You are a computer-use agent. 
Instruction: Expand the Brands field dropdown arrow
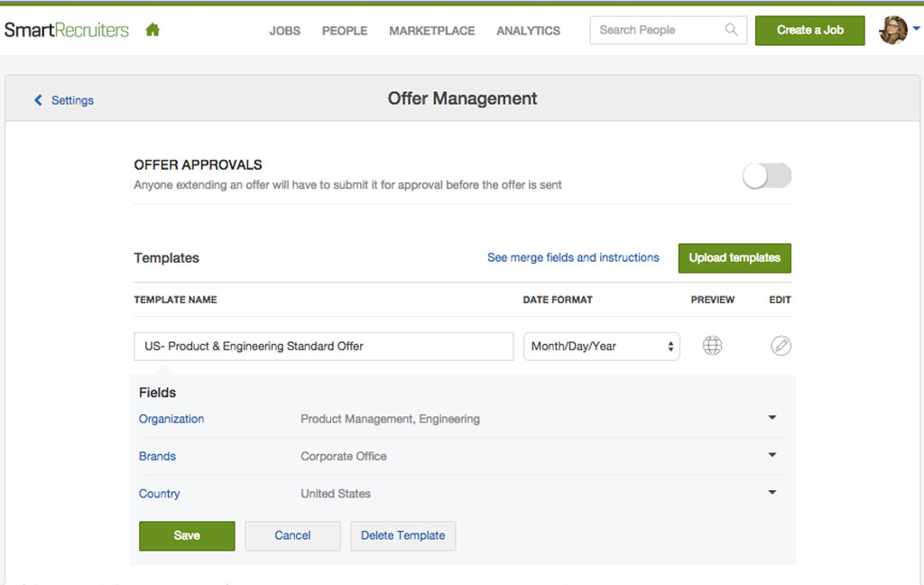pyautogui.click(x=772, y=455)
